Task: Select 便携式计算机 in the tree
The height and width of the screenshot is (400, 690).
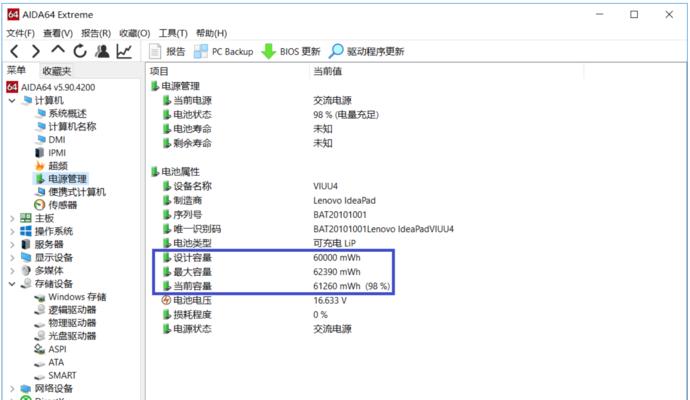Action: point(71,192)
